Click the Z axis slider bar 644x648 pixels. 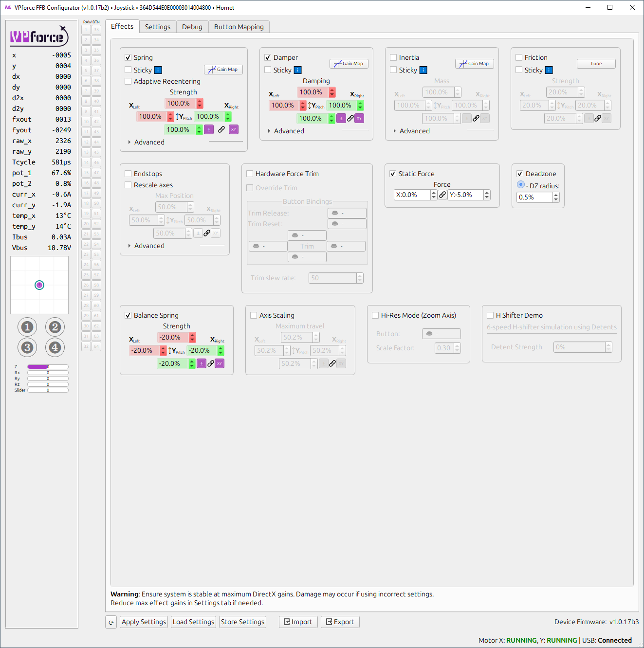click(x=47, y=366)
